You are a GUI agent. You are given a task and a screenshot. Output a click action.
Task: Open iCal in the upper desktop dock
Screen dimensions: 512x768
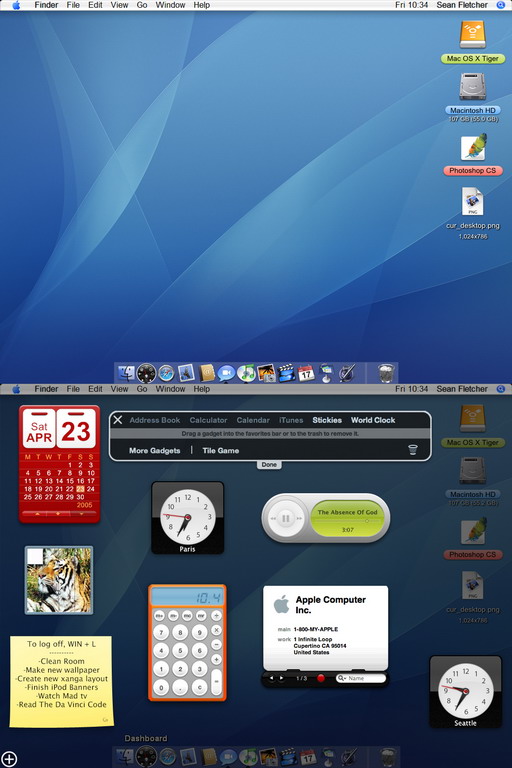click(x=306, y=373)
